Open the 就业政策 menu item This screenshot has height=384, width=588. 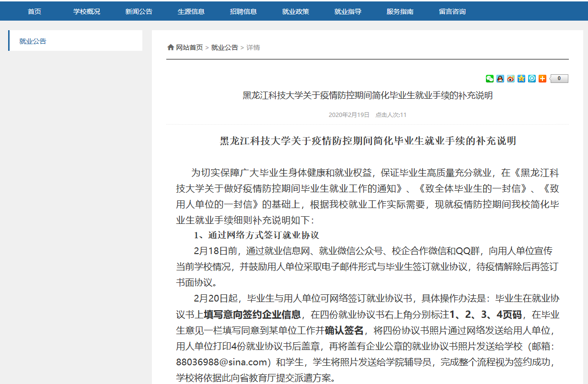296,12
